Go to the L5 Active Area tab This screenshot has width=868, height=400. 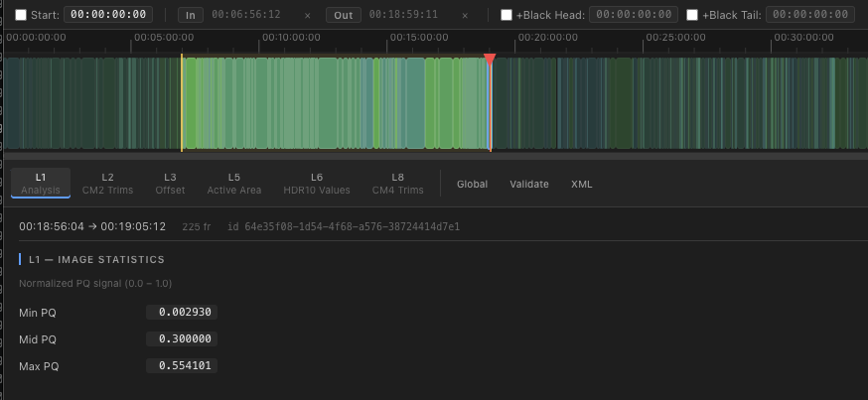234,183
